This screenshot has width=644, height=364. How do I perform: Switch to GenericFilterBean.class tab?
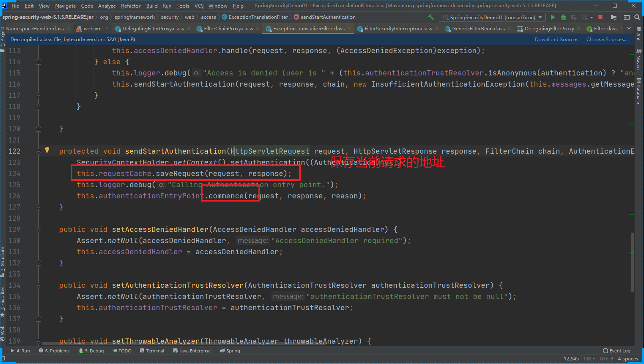[478, 29]
